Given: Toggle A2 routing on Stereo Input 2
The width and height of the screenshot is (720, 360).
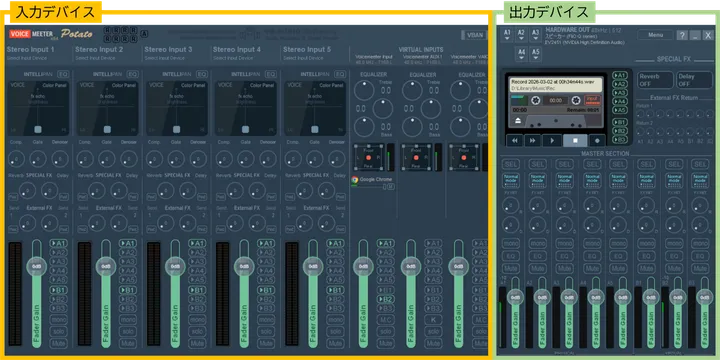Looking at the screenshot, I should [128, 253].
